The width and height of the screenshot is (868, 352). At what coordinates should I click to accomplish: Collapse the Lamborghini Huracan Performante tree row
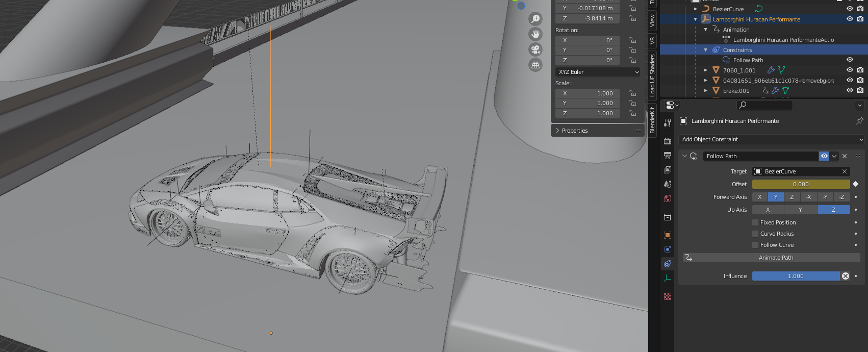[696, 19]
